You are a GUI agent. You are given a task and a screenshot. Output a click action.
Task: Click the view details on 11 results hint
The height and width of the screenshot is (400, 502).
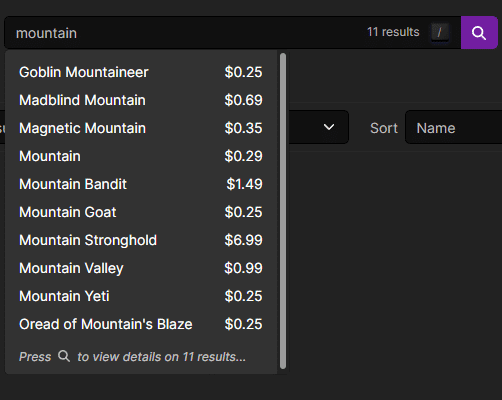[132, 357]
